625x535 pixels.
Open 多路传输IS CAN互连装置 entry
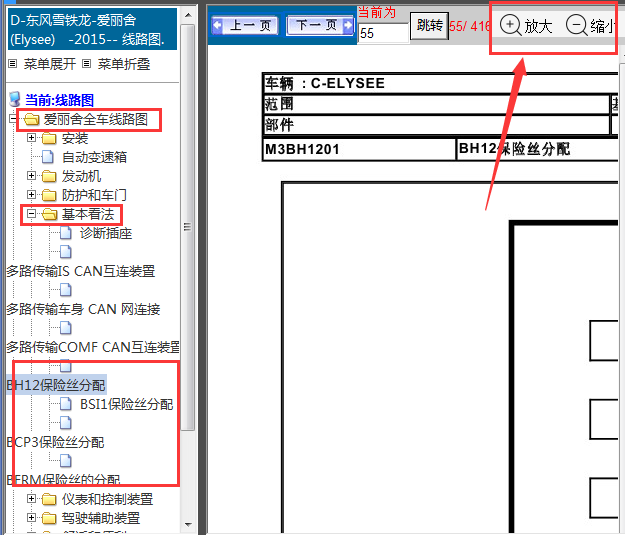click(x=81, y=271)
